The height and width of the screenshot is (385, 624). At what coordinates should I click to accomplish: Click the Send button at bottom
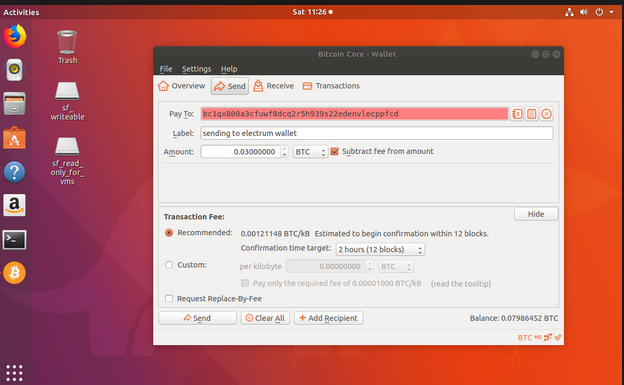click(x=197, y=318)
